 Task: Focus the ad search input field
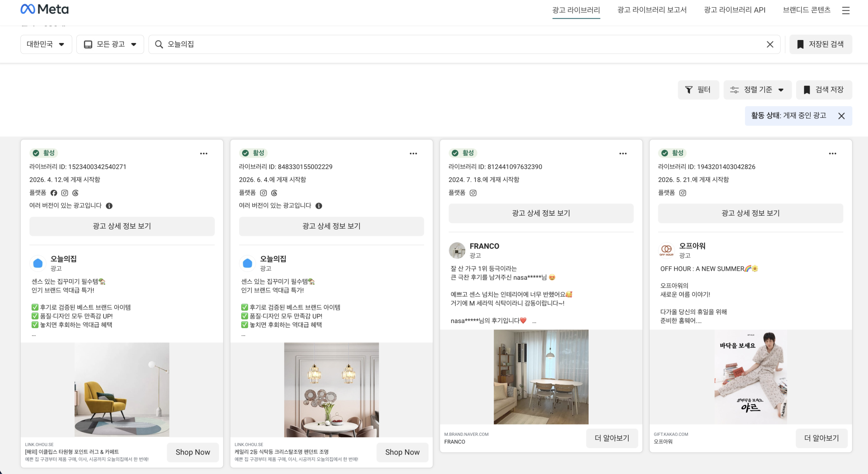click(465, 44)
